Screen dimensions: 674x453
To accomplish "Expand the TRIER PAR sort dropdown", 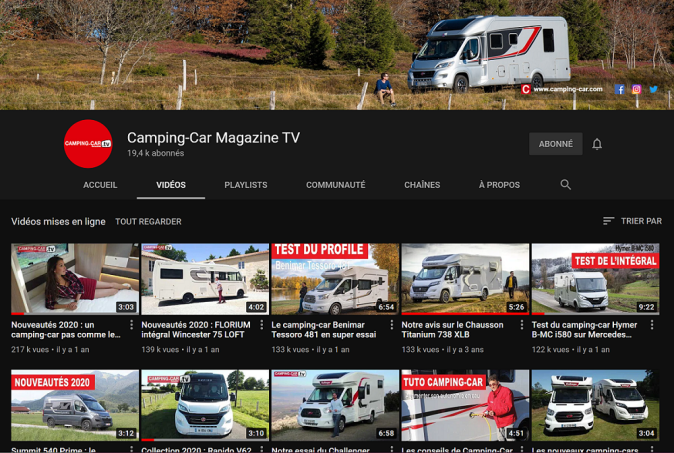I will 632,221.
